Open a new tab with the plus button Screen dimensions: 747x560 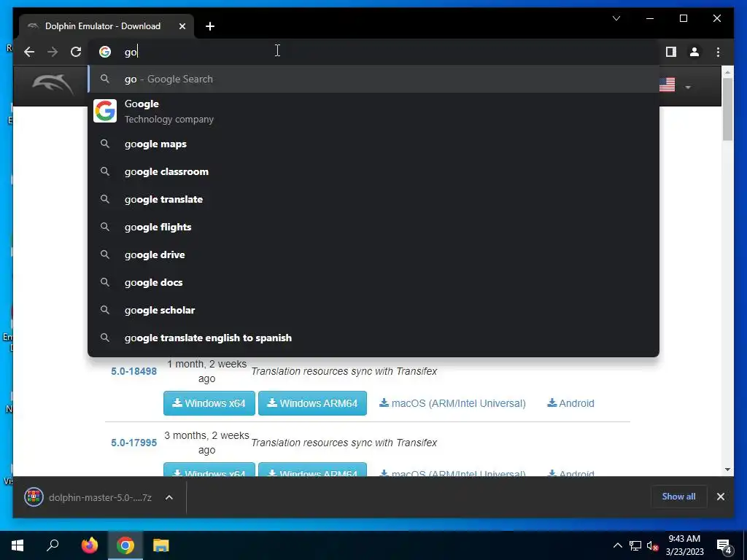pos(210,26)
